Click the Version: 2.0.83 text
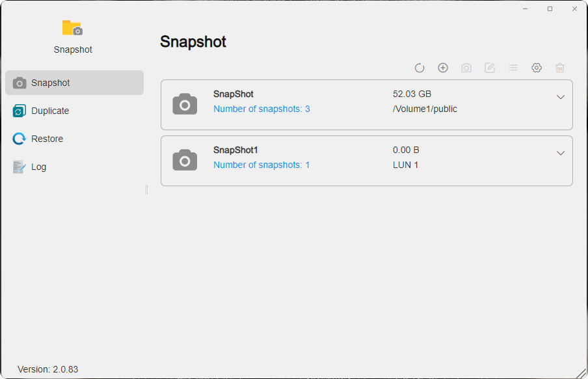588x379 pixels. point(46,369)
